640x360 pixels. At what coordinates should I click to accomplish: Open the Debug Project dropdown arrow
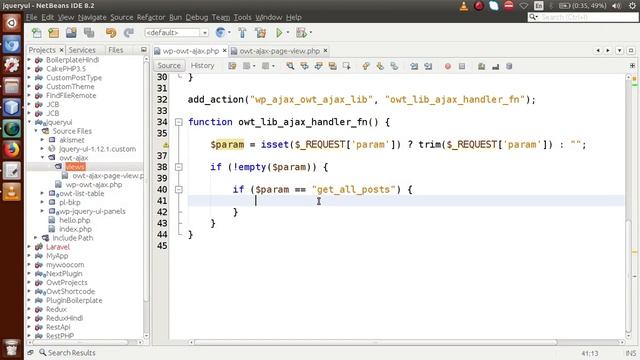tap(311, 33)
